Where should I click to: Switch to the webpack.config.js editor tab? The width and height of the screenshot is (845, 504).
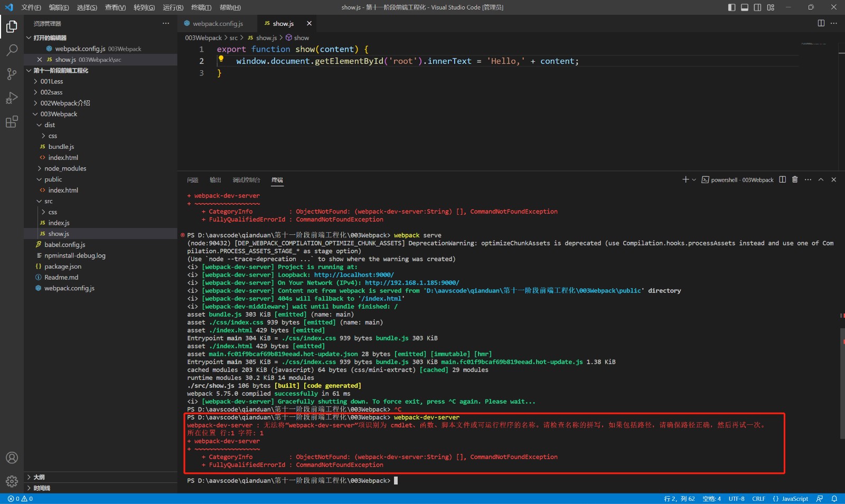pos(218,23)
